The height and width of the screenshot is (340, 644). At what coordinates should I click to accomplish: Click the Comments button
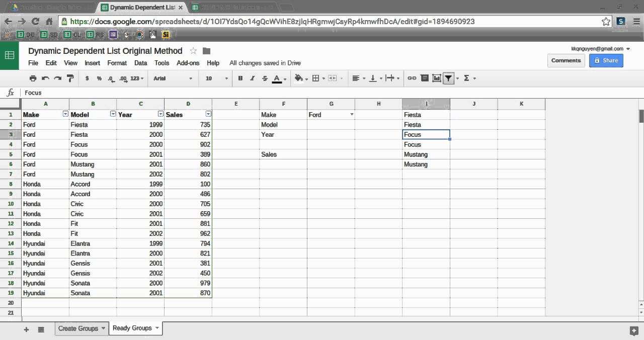point(566,60)
